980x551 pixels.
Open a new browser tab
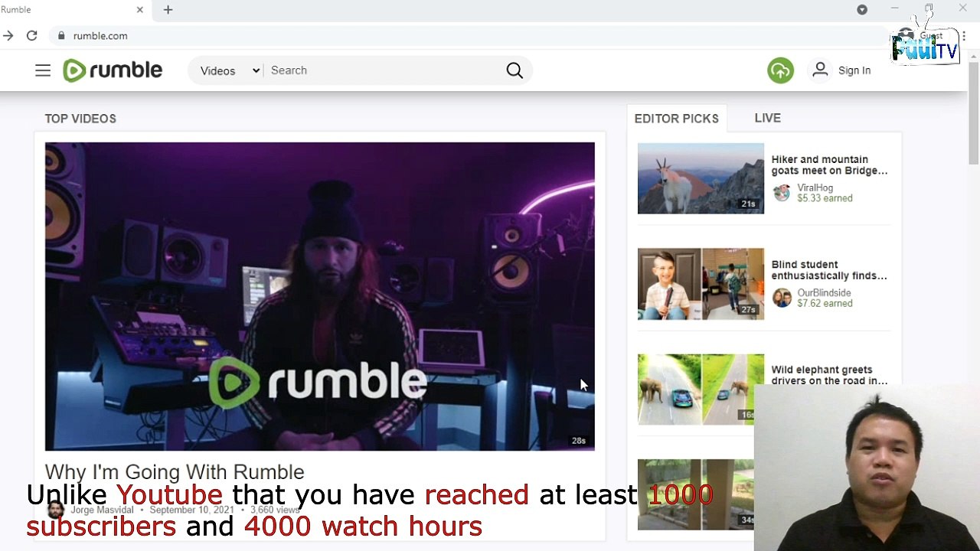[x=168, y=10]
